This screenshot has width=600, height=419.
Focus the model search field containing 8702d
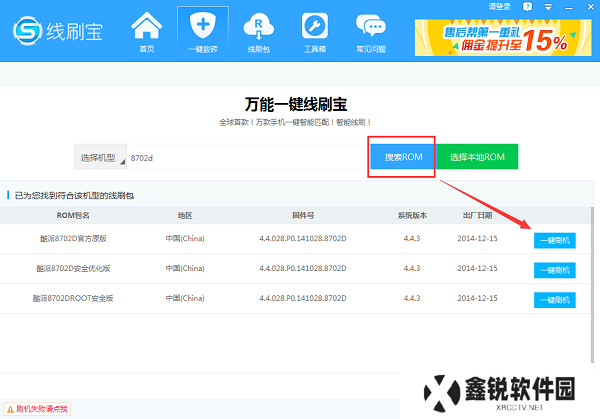[248, 157]
